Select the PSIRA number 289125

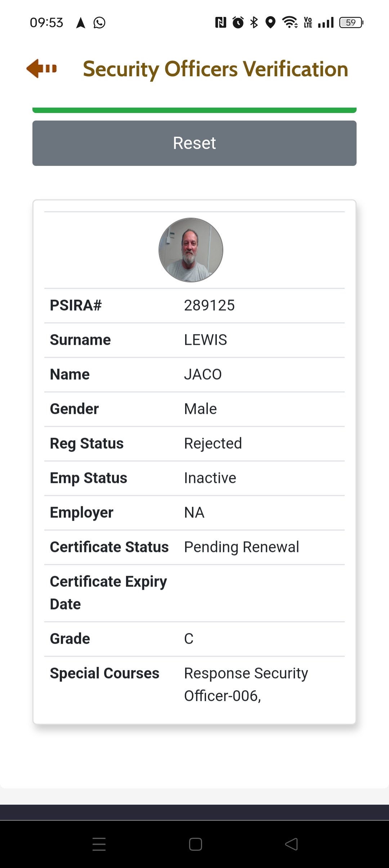coord(209,306)
